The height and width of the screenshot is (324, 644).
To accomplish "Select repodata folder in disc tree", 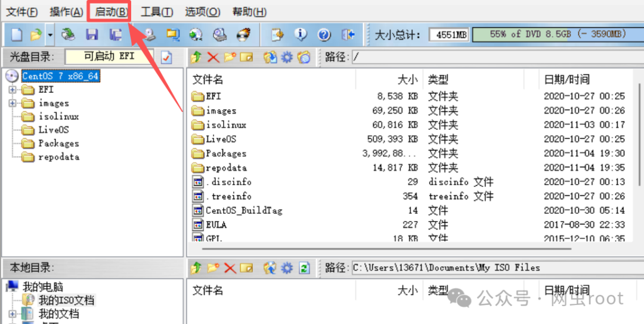I will [58, 157].
